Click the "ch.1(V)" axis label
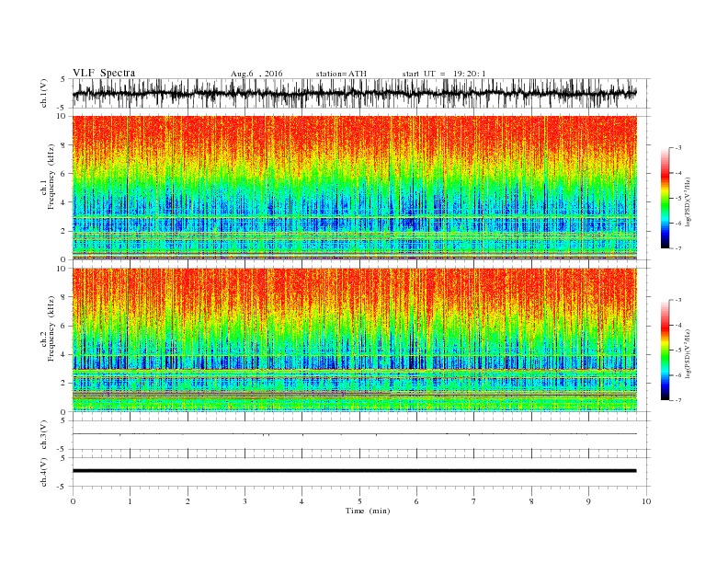This screenshot has width=728, height=563. 43,93
